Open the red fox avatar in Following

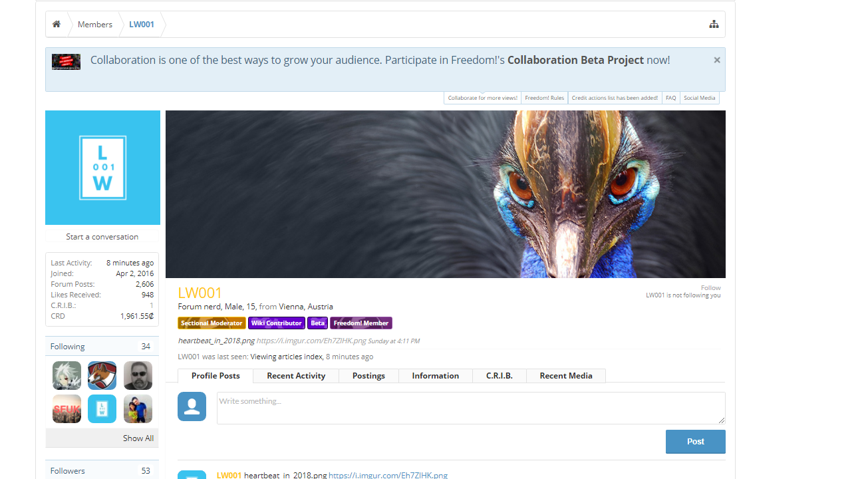(102, 376)
